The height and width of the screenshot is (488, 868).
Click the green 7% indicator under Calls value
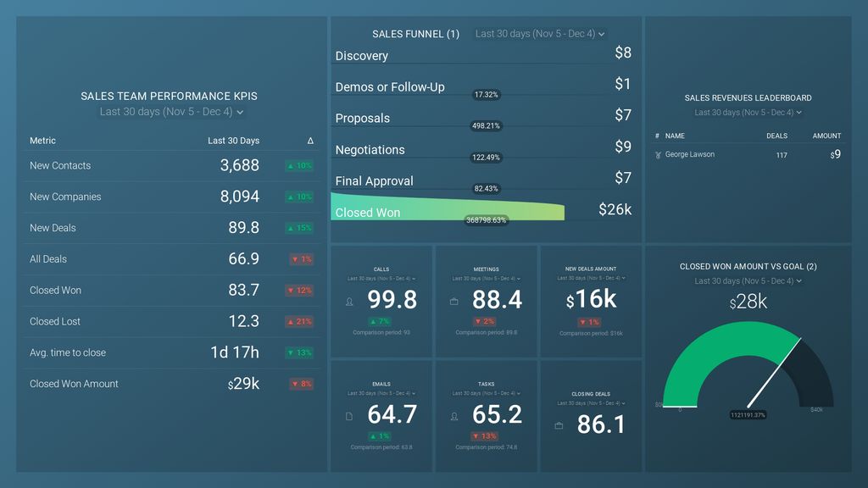[x=379, y=321]
